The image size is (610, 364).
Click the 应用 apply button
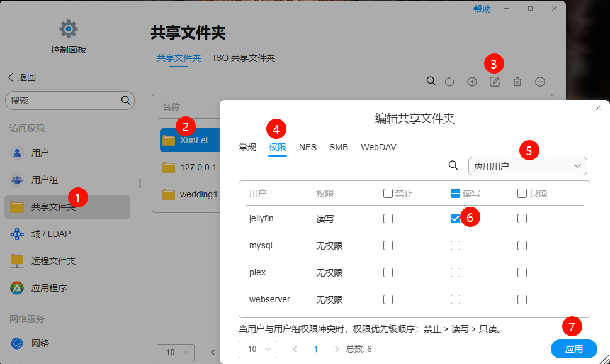[x=574, y=349]
